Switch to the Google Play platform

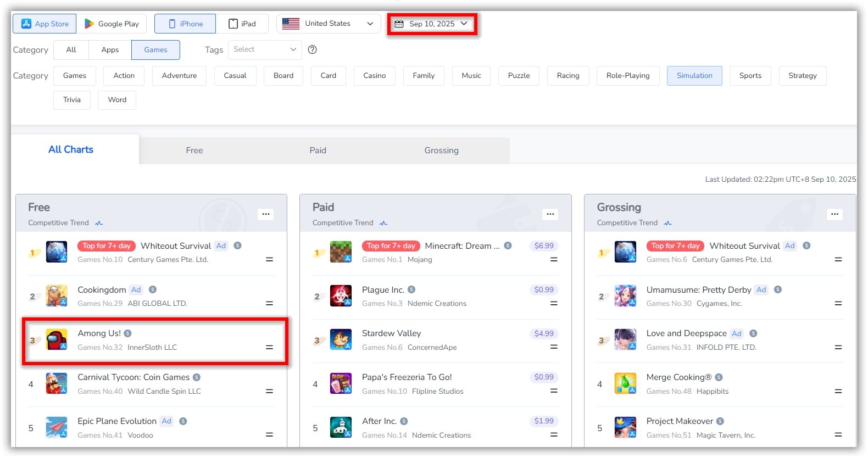tap(112, 24)
